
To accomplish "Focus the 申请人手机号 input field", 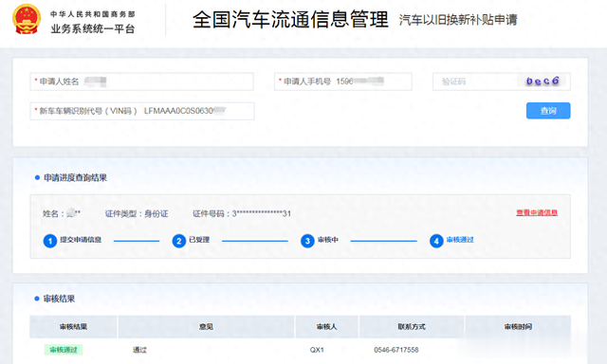I will pos(343,82).
